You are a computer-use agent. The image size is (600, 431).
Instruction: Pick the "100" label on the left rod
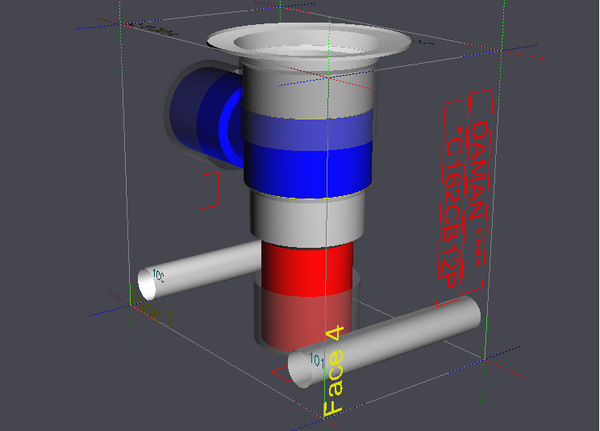(x=158, y=276)
